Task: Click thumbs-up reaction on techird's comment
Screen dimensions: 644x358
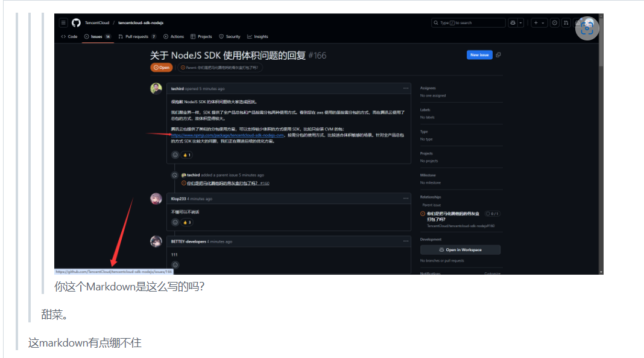Action: point(187,155)
